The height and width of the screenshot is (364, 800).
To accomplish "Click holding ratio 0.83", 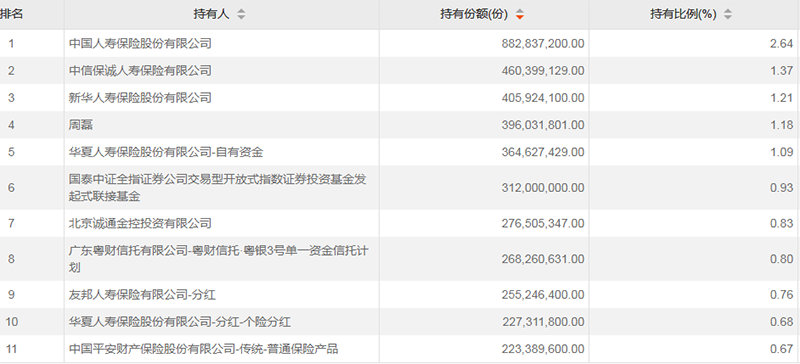I will tap(782, 223).
